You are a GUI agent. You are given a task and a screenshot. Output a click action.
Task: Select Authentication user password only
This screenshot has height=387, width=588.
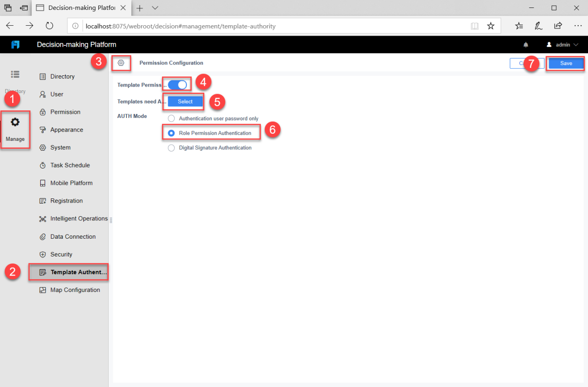171,118
